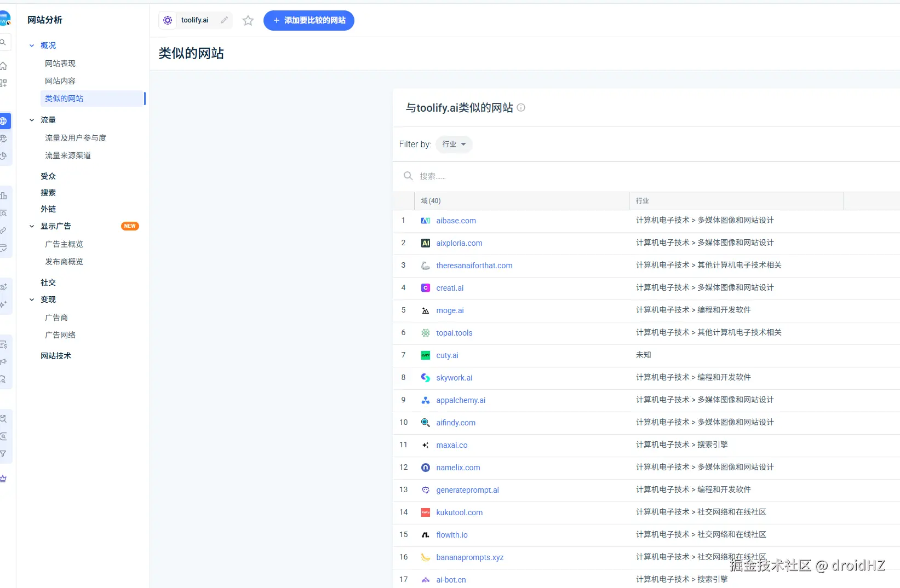Click the skywork.ai favicon
This screenshot has width=900, height=588.
(426, 378)
